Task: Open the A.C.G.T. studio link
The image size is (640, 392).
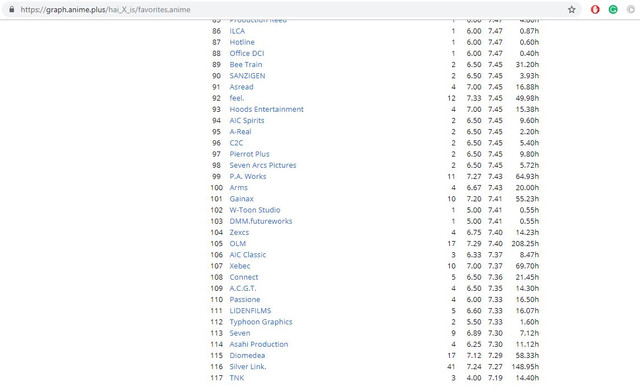Action: pos(243,288)
